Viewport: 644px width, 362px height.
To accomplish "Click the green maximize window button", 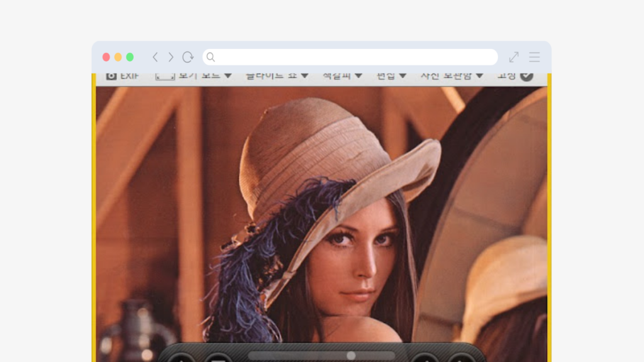I will pyautogui.click(x=130, y=57).
